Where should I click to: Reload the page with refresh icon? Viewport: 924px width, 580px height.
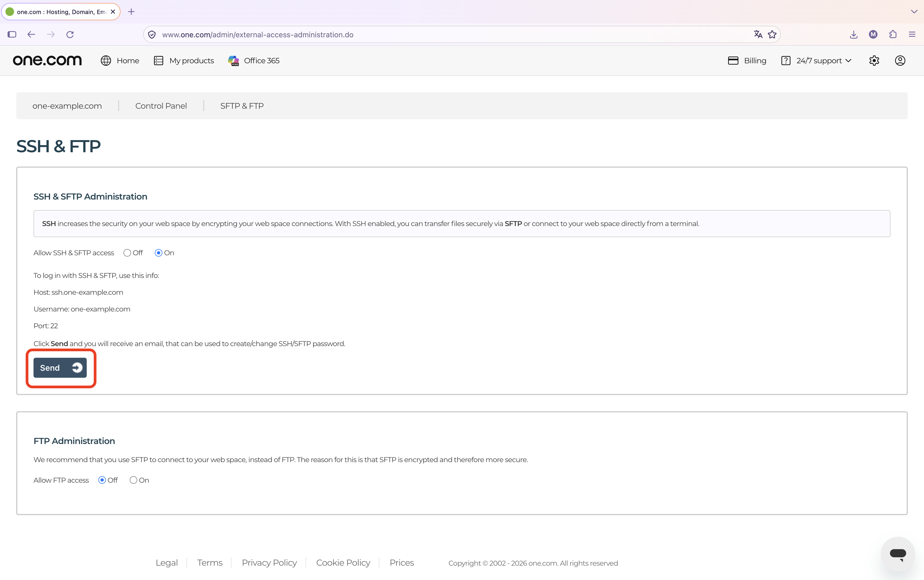coord(70,35)
